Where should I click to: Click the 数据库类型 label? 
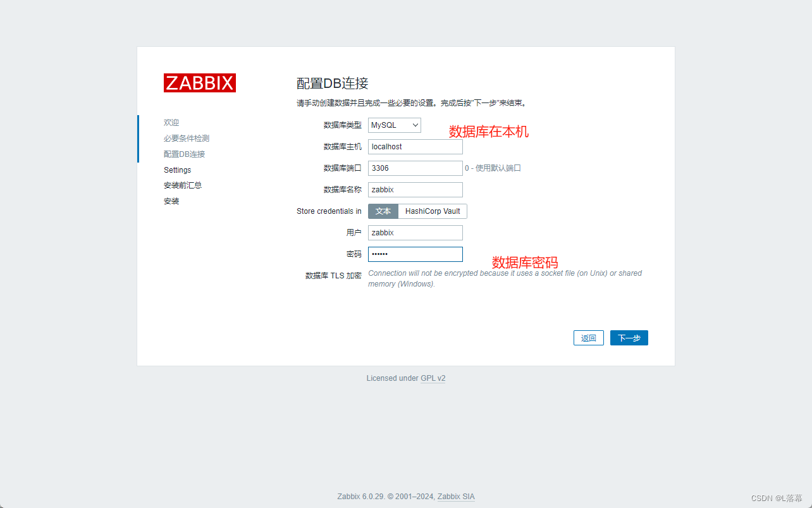(342, 125)
